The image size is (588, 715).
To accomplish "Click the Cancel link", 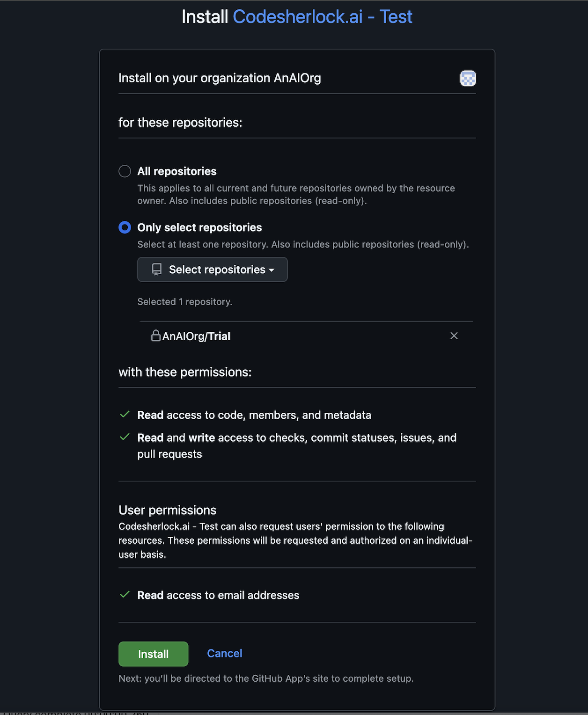I will [x=224, y=653].
